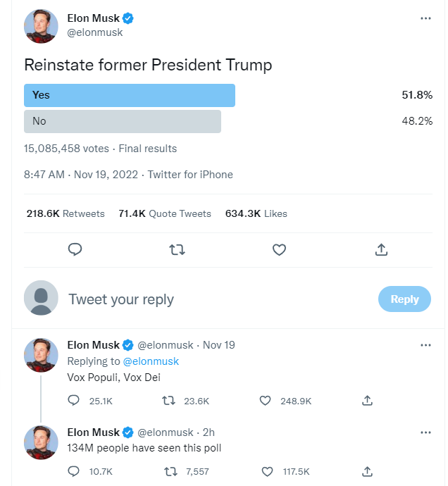Open the @elonmusk "Replying to" link
448x486 pixels.
point(151,361)
